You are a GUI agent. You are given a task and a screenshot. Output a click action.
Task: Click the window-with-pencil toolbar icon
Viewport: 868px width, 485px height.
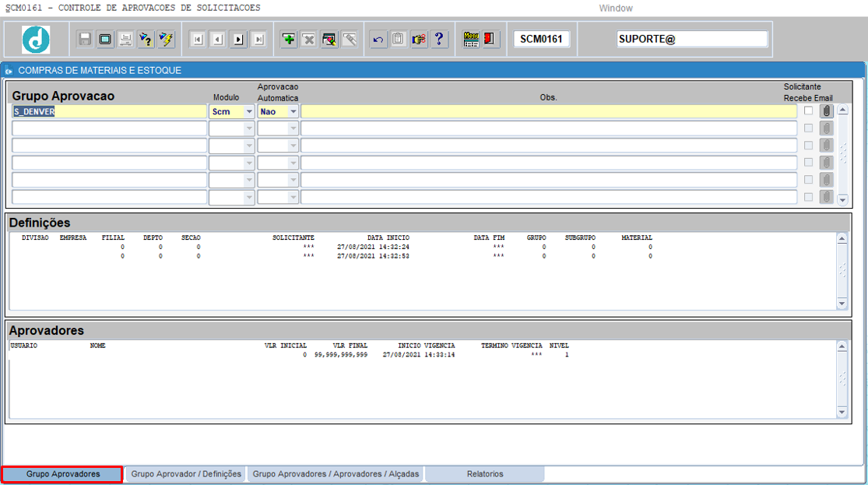(329, 39)
